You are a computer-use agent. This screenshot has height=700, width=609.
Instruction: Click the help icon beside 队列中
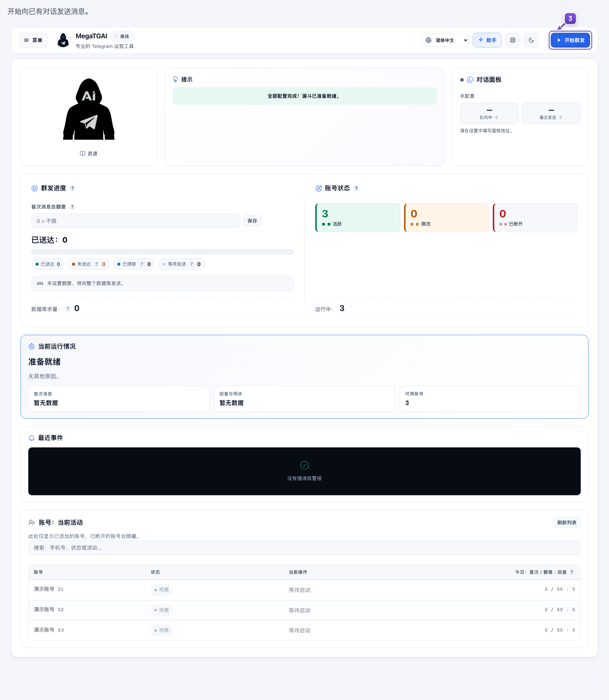point(496,118)
